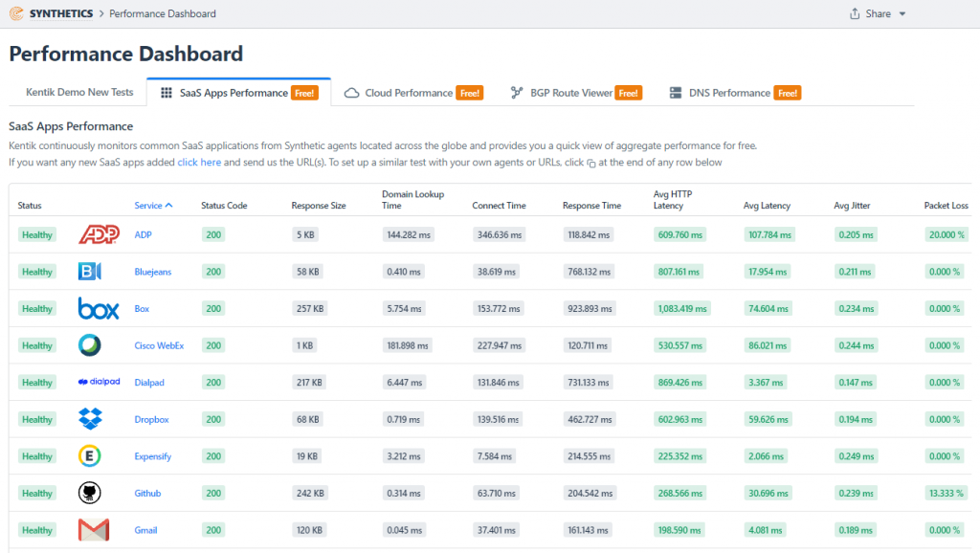
Task: Click the copy icon in the description text
Action: pos(591,163)
